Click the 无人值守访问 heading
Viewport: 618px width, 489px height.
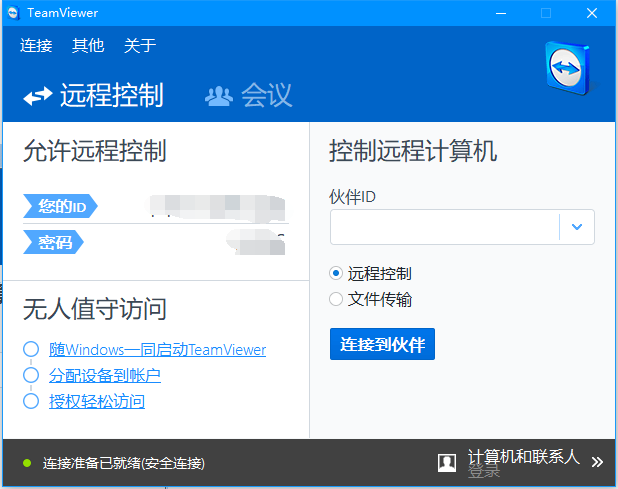coord(95,309)
